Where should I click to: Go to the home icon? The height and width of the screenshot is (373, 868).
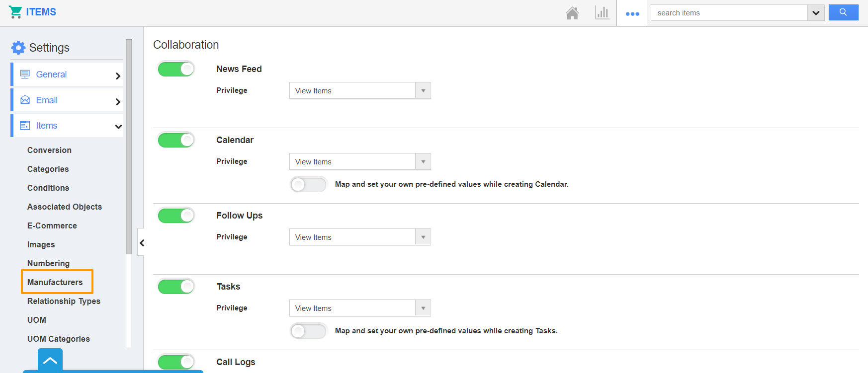572,13
